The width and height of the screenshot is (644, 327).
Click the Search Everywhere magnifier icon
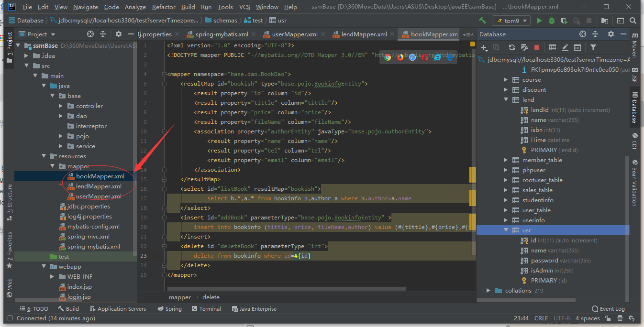(633, 21)
